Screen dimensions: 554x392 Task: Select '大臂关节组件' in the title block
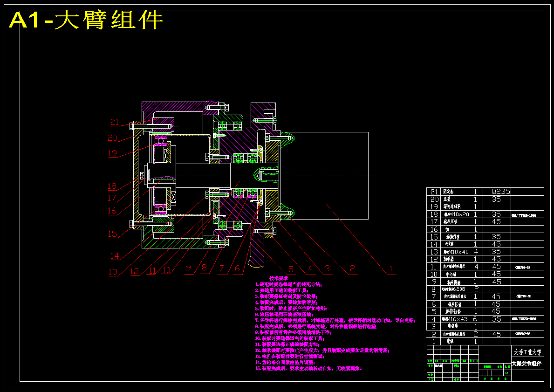coord(527,364)
